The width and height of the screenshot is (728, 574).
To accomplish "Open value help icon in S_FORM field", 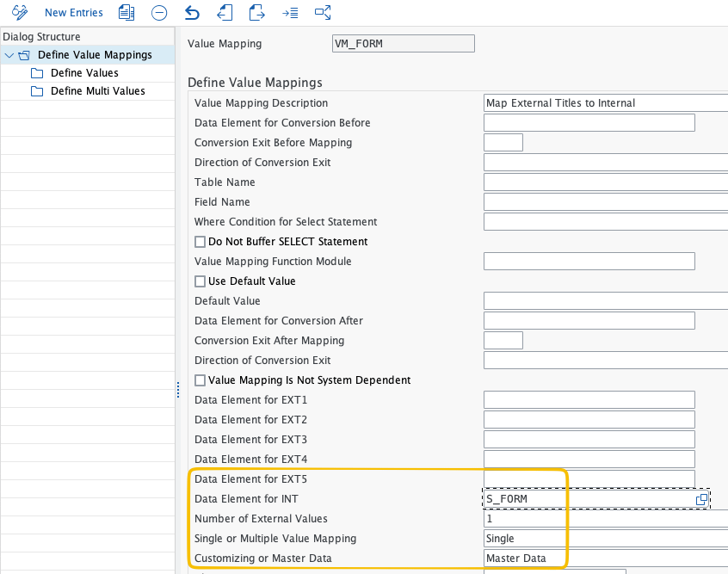I will coord(701,499).
